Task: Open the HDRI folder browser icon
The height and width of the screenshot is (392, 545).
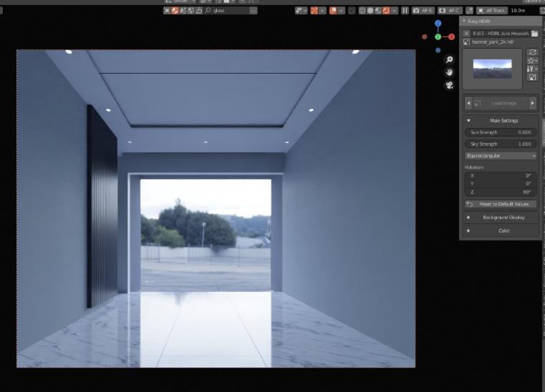Action: 534,34
